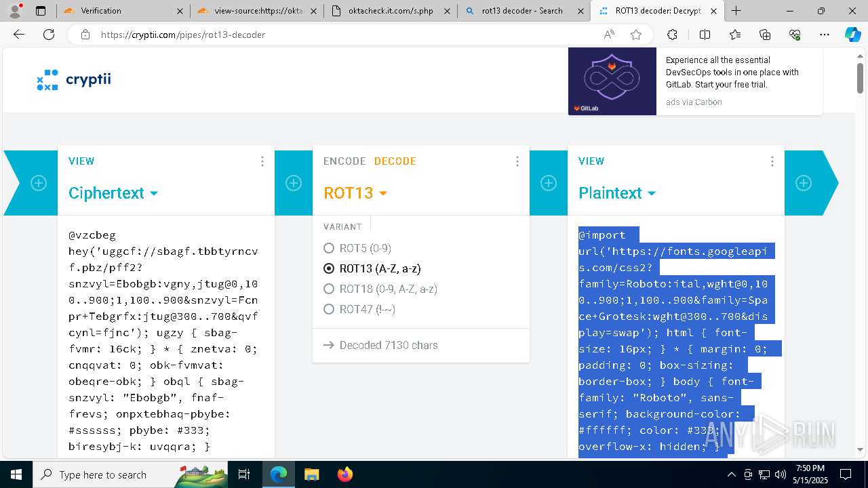Image resolution: width=868 pixels, height=488 pixels.
Task: Click the VARIANT label
Action: coord(342,227)
